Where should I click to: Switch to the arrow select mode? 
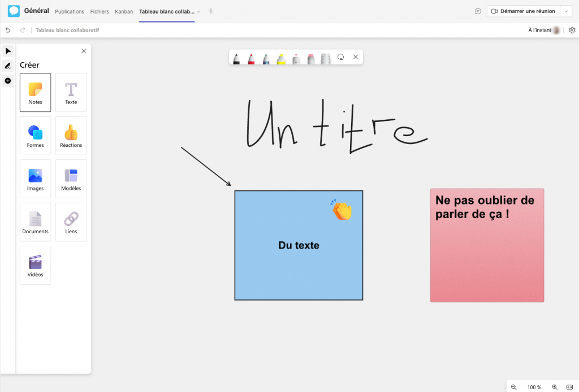[8, 51]
